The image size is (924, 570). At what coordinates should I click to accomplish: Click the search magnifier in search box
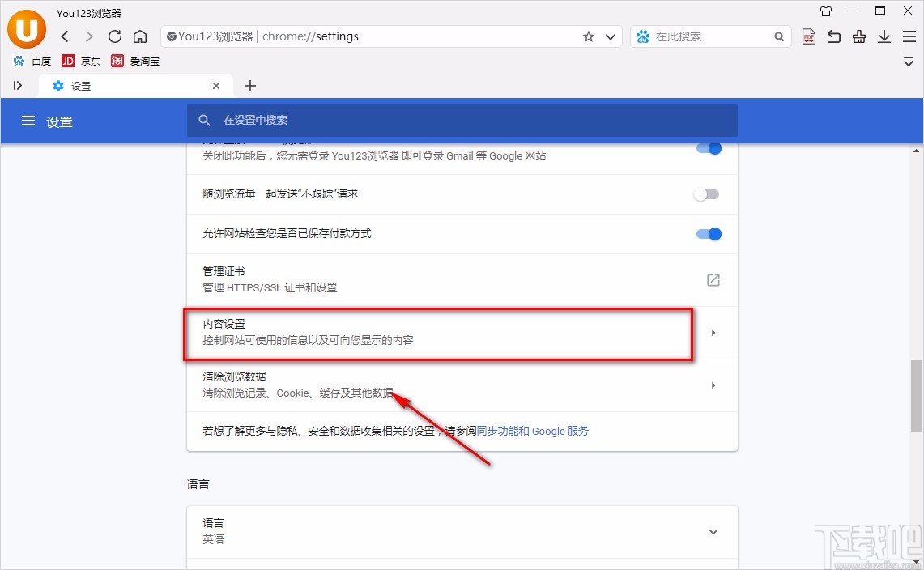click(779, 36)
